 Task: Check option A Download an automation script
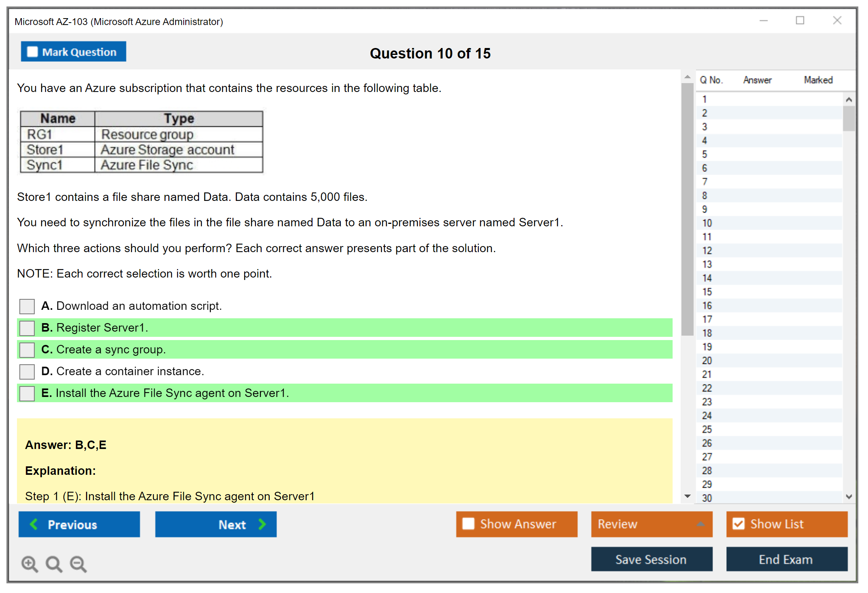[27, 306]
